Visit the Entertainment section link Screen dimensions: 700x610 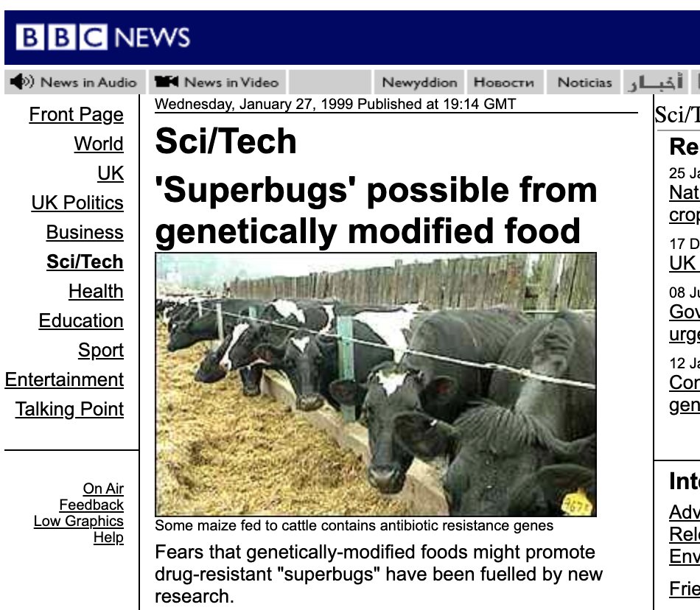click(64, 379)
